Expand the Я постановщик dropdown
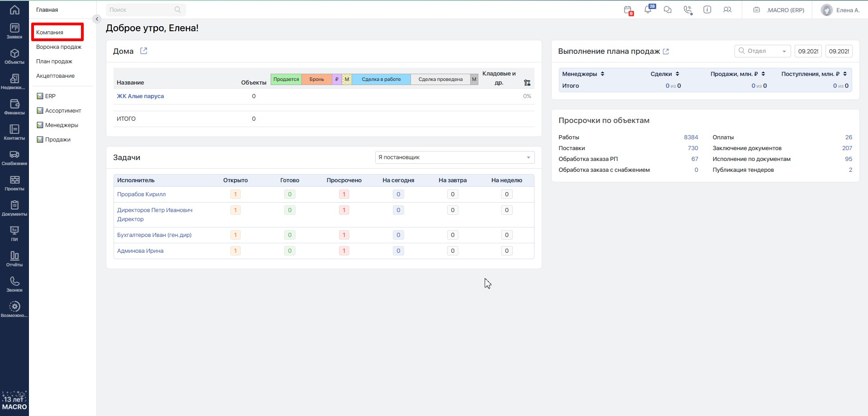 pos(454,157)
